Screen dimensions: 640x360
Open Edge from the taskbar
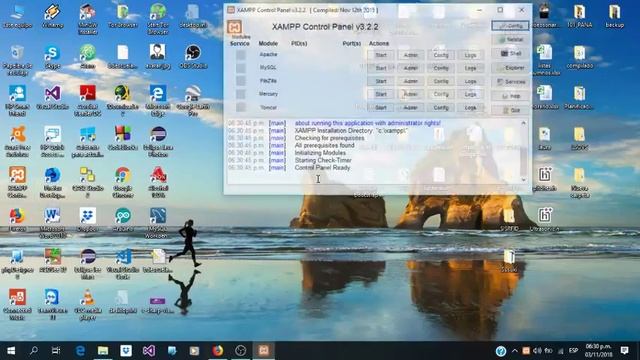80,351
